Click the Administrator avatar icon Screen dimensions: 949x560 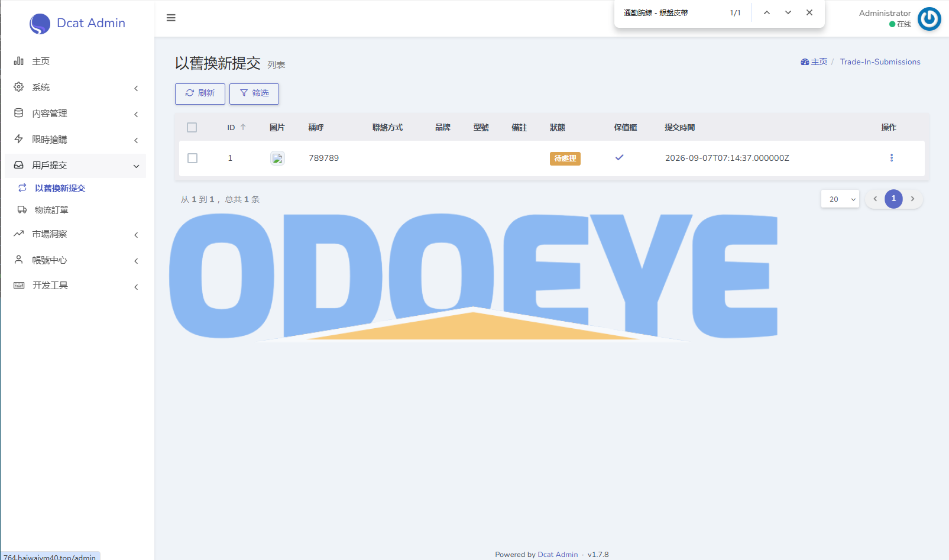point(929,19)
